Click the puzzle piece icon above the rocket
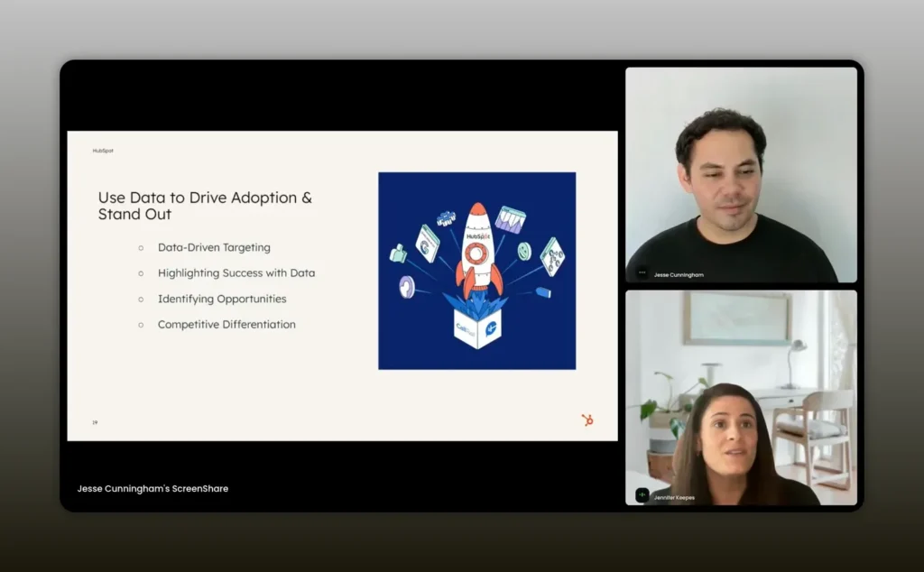The width and height of the screenshot is (924, 572). point(446,218)
